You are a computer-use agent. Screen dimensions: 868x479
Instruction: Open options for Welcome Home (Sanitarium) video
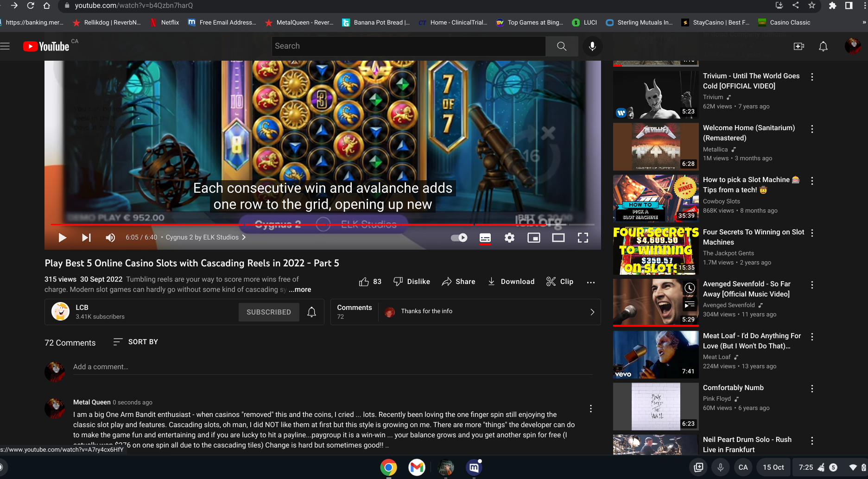pos(812,129)
